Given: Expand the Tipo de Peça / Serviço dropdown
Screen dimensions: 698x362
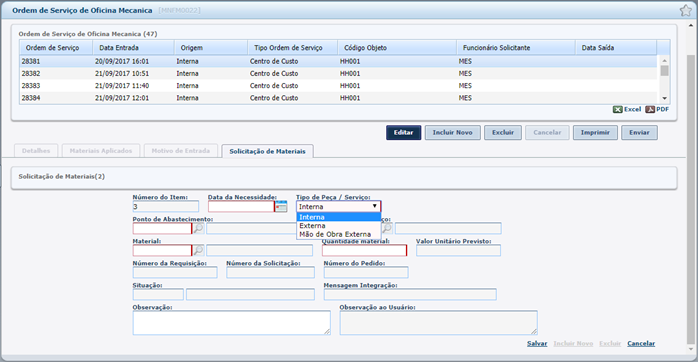Looking at the screenshot, I should 339,206.
